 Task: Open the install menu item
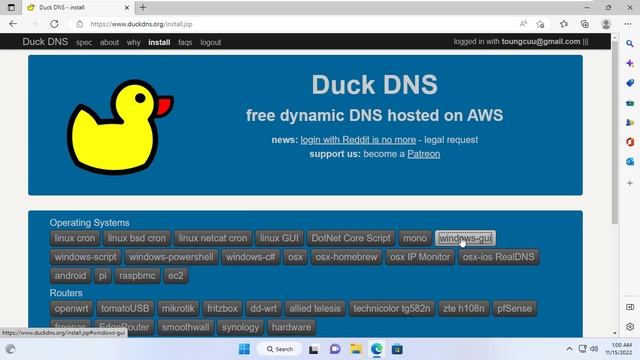pyautogui.click(x=159, y=42)
